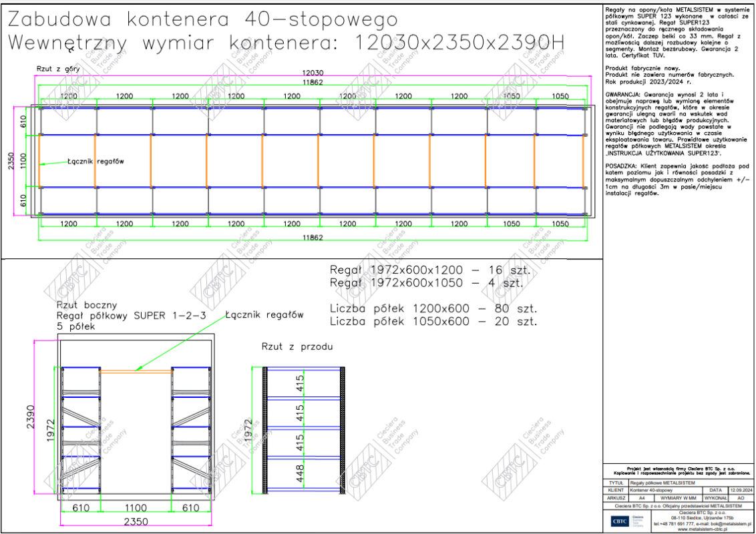Click the 448 shelf spacing dimension
This screenshot has width=756, height=534.
coord(300,474)
